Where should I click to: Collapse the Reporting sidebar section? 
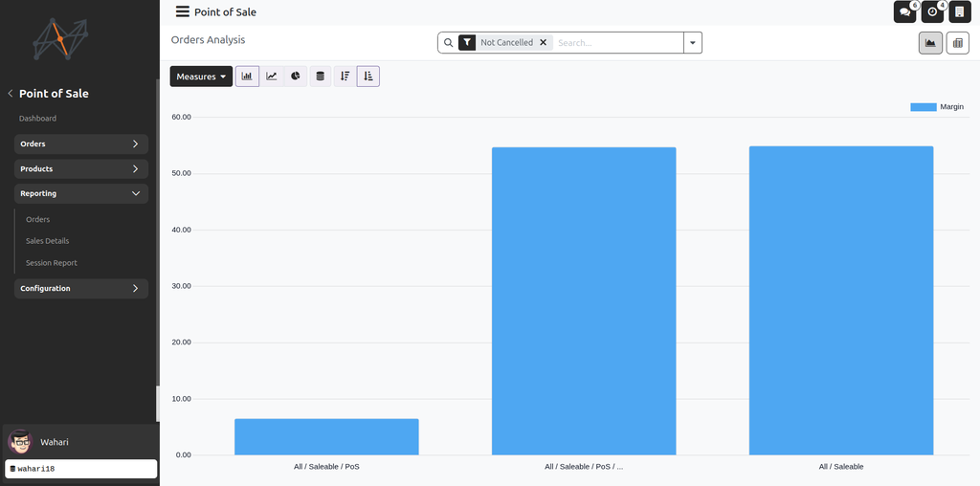pos(81,193)
